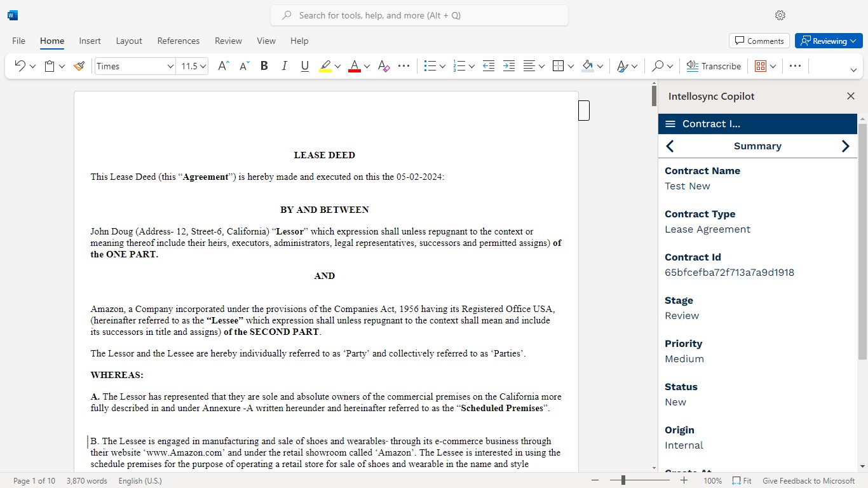
Task: Switch to the Layout tab
Action: 129,41
